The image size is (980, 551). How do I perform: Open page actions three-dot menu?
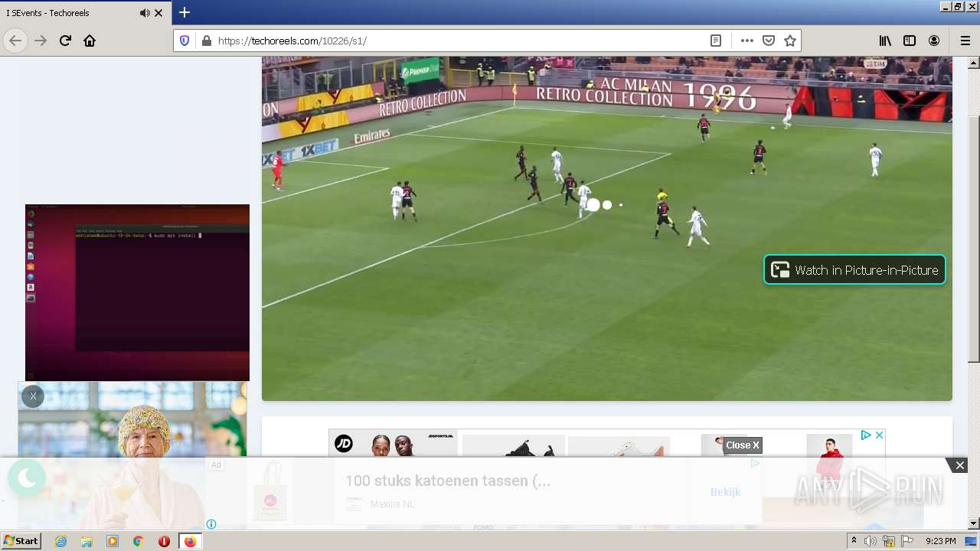coord(747,41)
